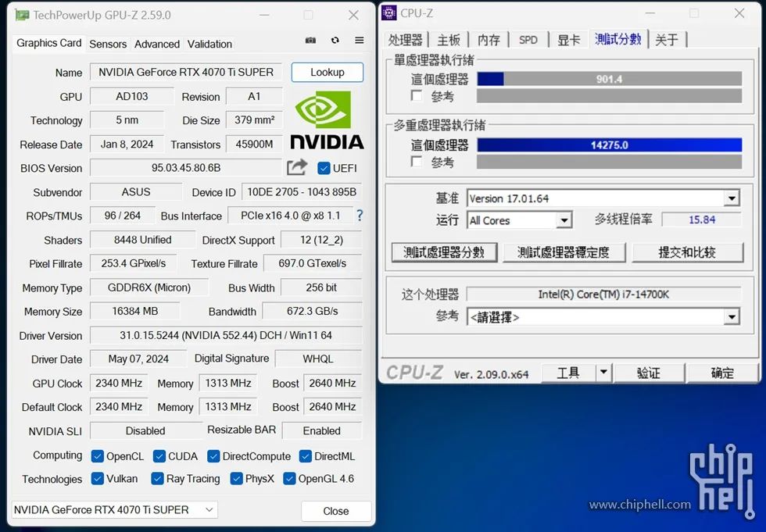This screenshot has height=532, width=766.
Task: Click the 工具 button in CPU-Z
Action: coord(569,373)
